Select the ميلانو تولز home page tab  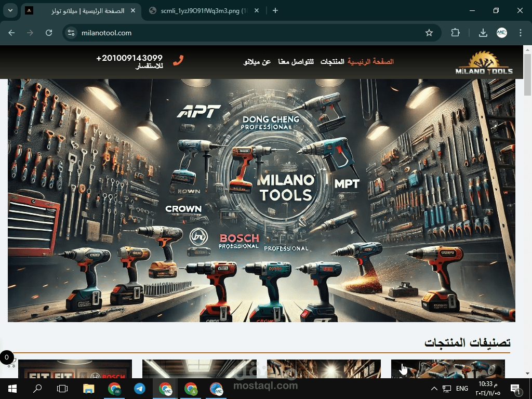tap(82, 11)
